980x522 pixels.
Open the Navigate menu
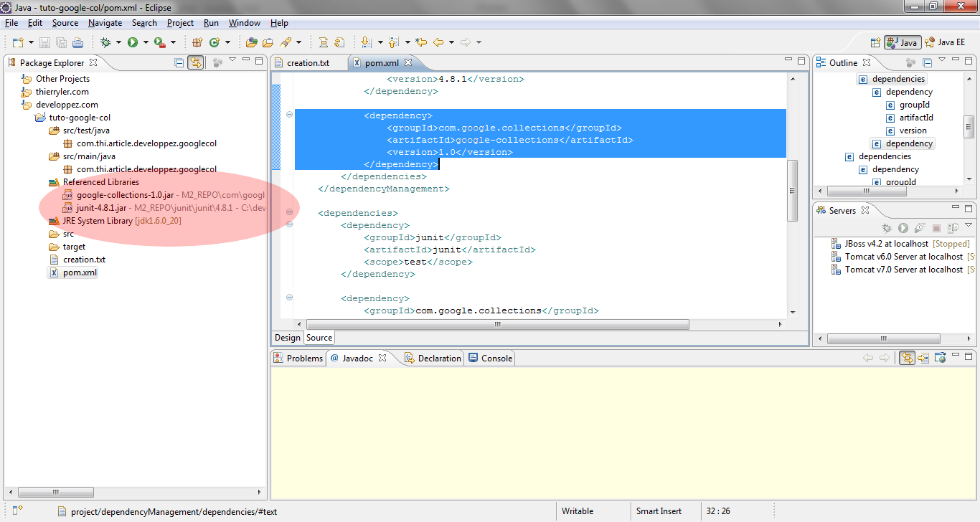[x=105, y=23]
